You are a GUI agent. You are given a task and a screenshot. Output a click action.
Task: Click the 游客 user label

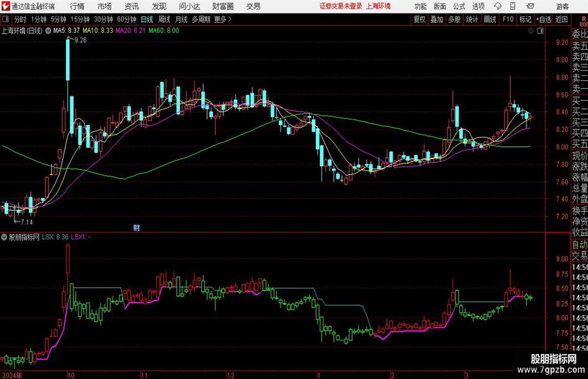(x=562, y=6)
